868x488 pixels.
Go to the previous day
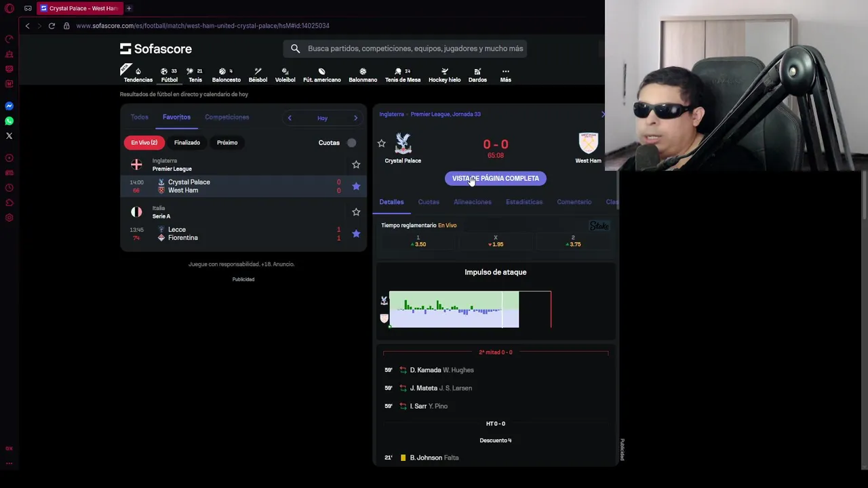[x=290, y=118]
